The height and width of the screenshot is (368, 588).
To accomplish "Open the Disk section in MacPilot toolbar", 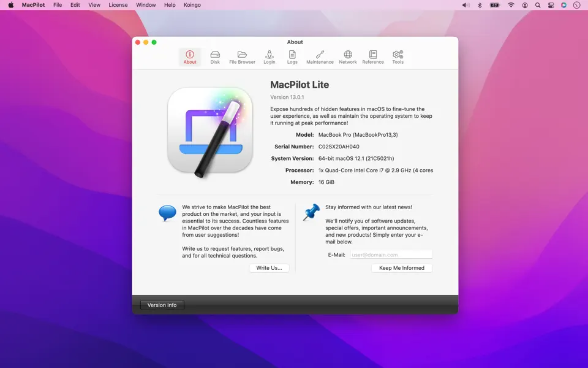I will pyautogui.click(x=215, y=56).
